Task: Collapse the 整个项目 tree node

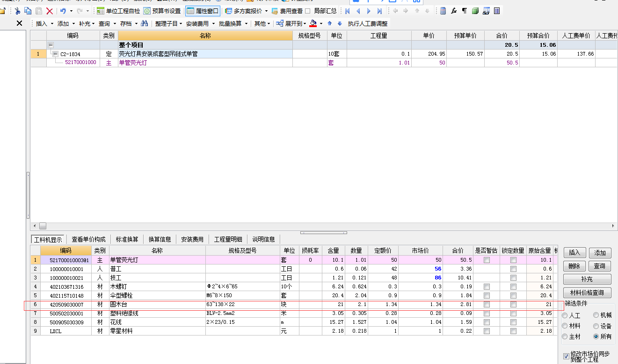Action: pos(51,45)
